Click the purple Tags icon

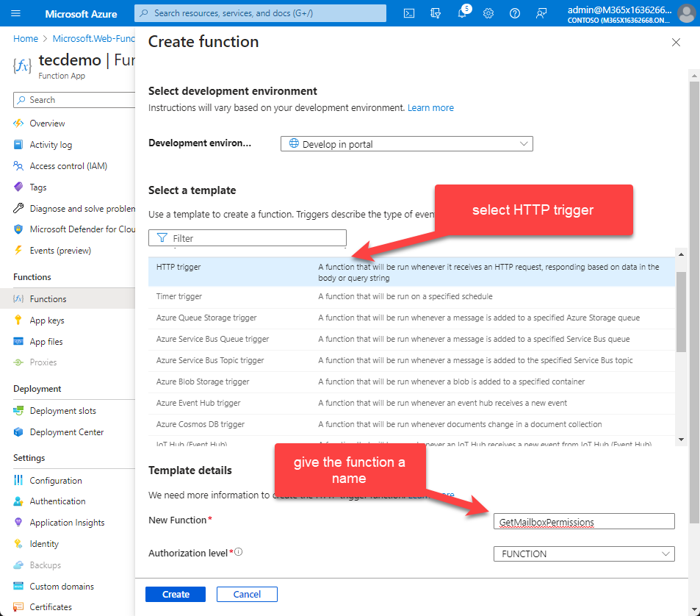(18, 187)
